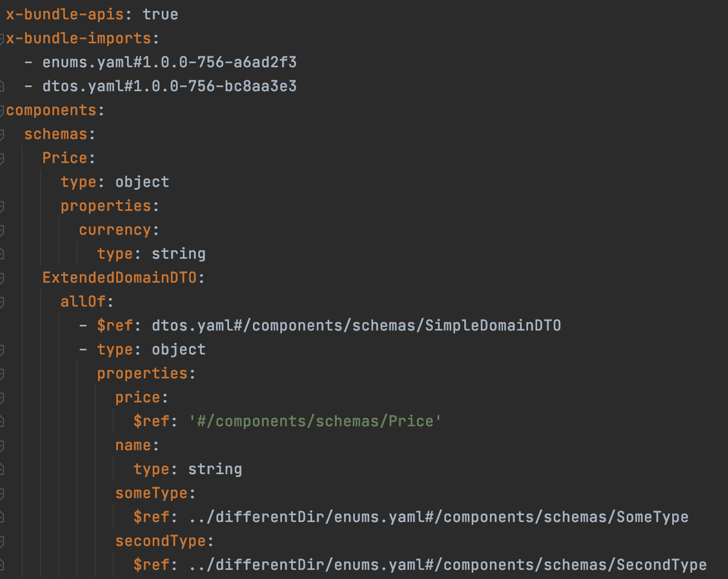
Task: Follow the '#/components/schemas/Price' reference
Action: [315, 422]
